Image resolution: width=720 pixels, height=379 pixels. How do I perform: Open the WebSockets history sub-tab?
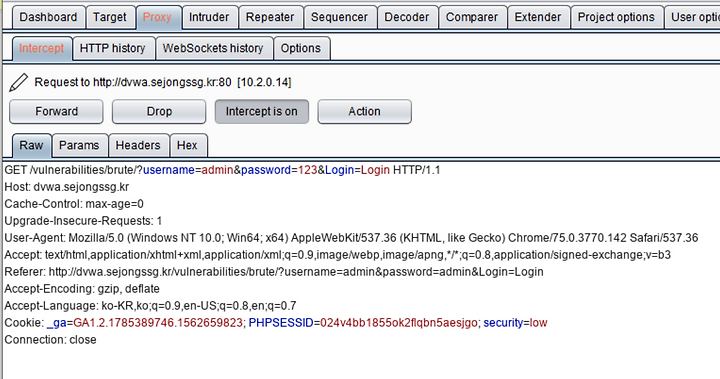pyautogui.click(x=213, y=48)
